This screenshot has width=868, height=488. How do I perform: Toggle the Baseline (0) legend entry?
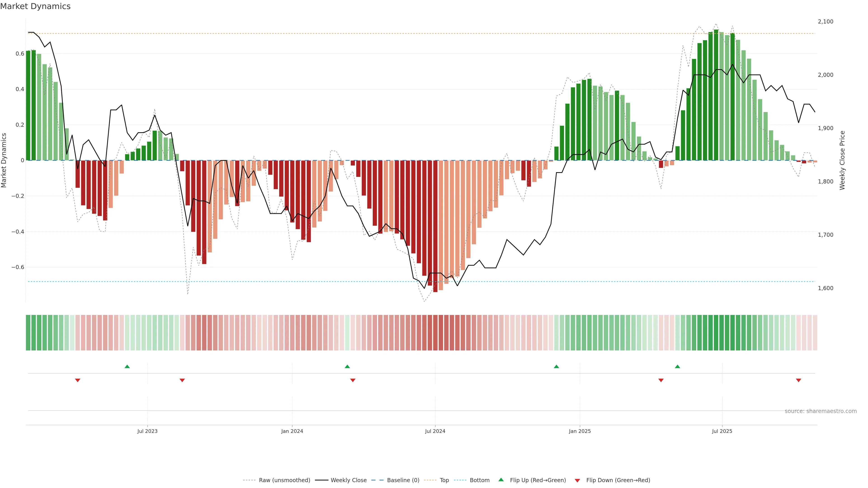(x=403, y=480)
